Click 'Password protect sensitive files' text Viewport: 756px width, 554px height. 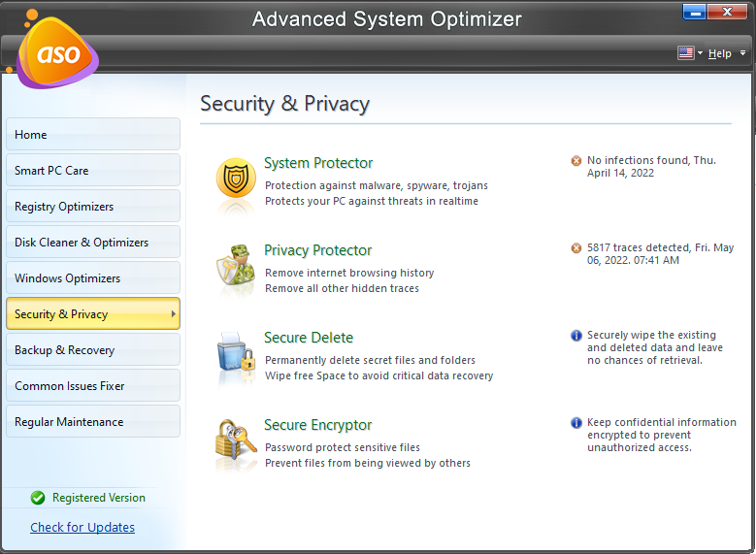click(343, 447)
